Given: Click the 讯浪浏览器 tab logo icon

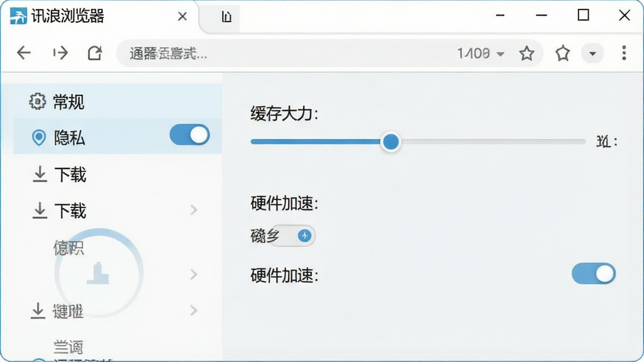Looking at the screenshot, I should (x=18, y=16).
